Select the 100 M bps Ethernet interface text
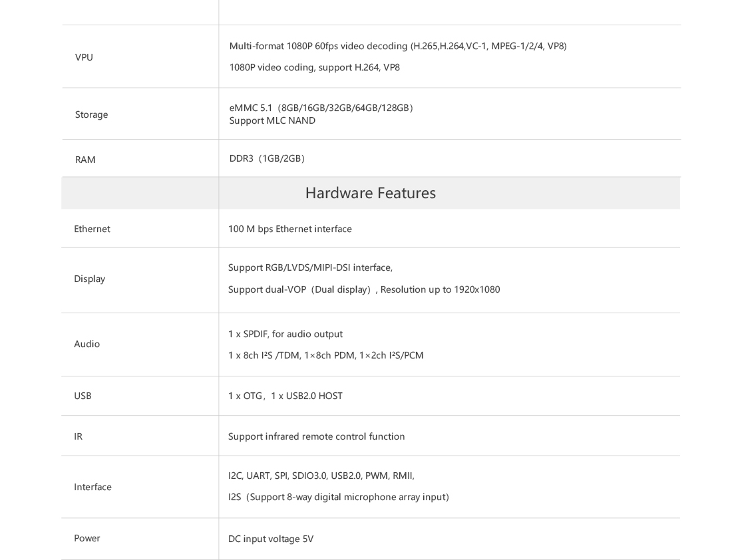 (x=290, y=229)
